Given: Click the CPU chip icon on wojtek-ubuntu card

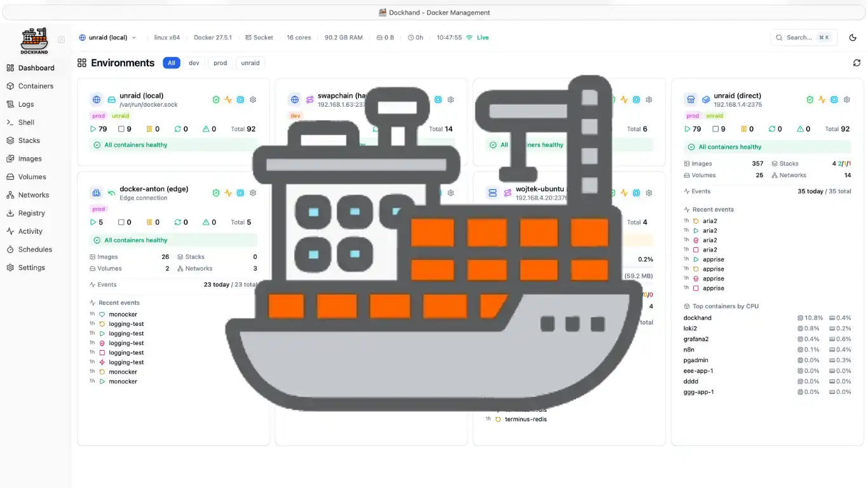Looking at the screenshot, I should [636, 193].
